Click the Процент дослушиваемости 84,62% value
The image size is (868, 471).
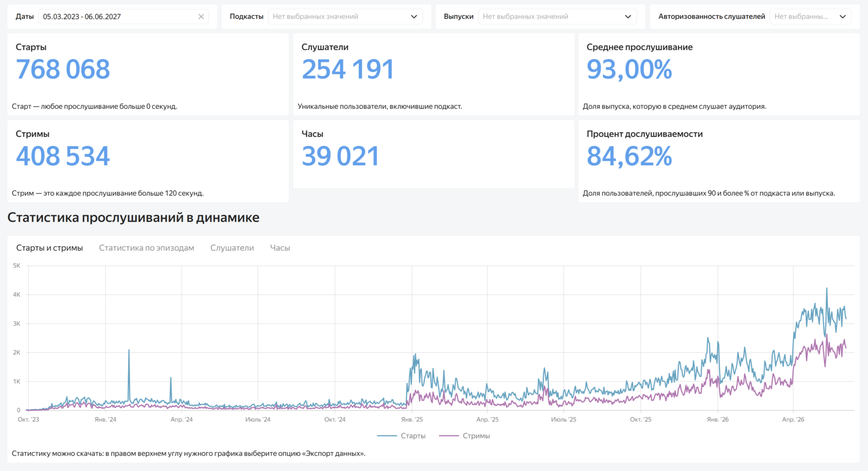(x=629, y=156)
